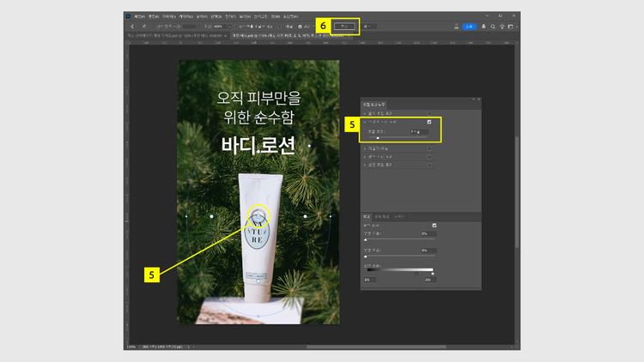Click the white Light Range slider stop
644x362 pixels.
pyautogui.click(x=433, y=274)
